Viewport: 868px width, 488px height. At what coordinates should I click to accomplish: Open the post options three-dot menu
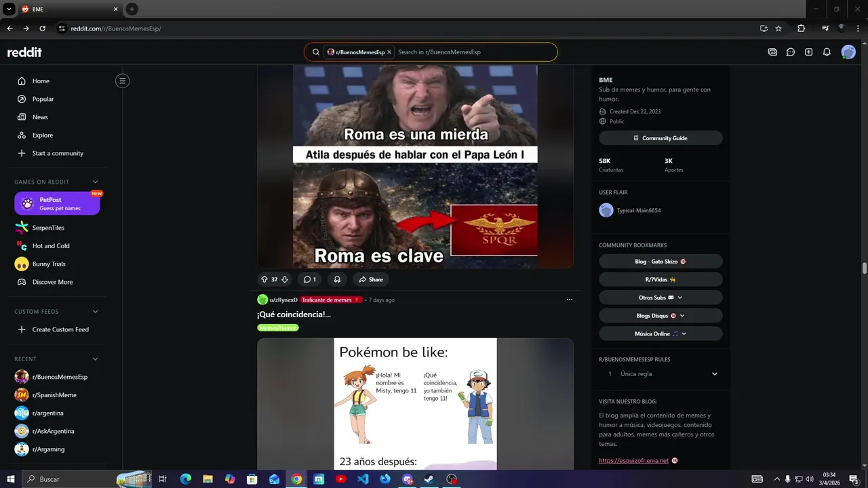[x=569, y=300]
